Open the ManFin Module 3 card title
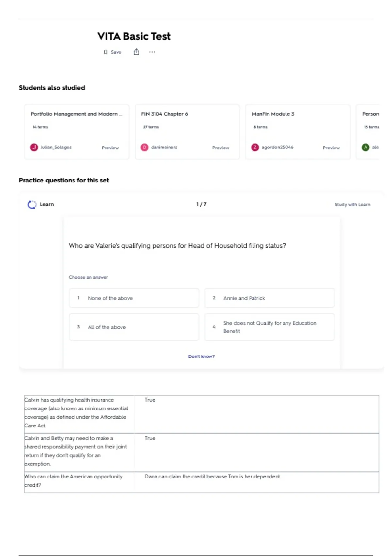Screen dimensions: 392x556 point(273,114)
